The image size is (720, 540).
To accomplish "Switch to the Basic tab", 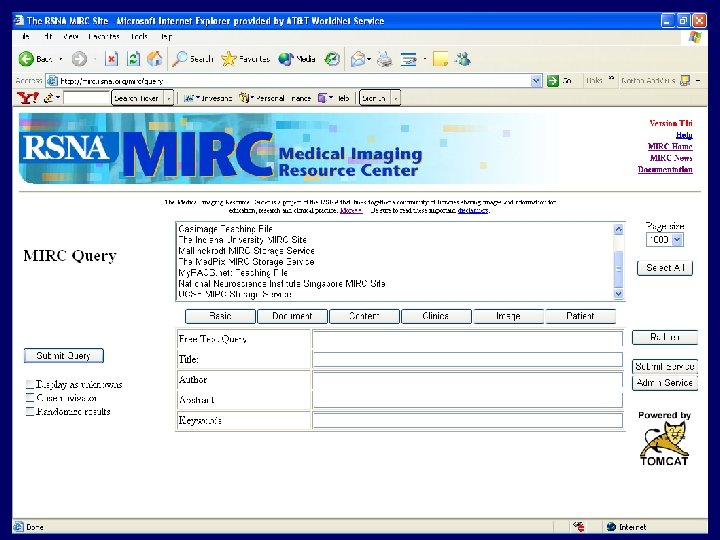I will (x=220, y=316).
